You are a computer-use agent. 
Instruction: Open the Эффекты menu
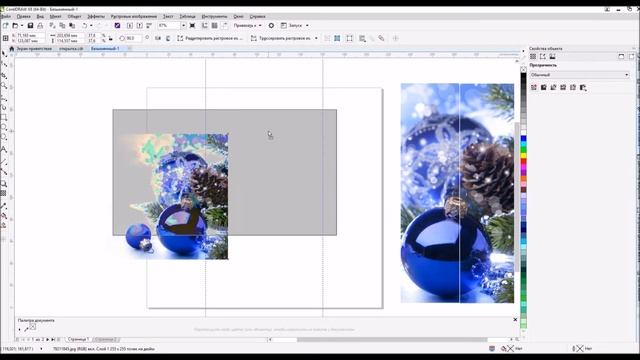[x=96, y=16]
